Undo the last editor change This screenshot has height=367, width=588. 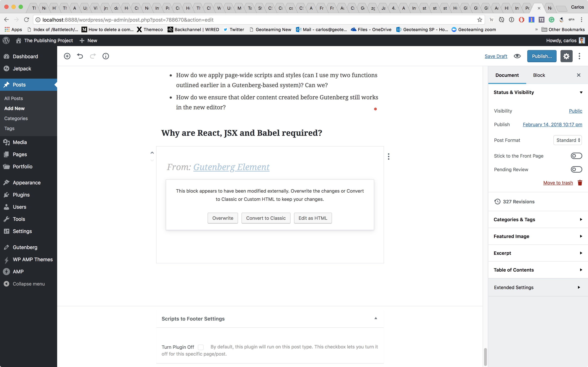(80, 56)
